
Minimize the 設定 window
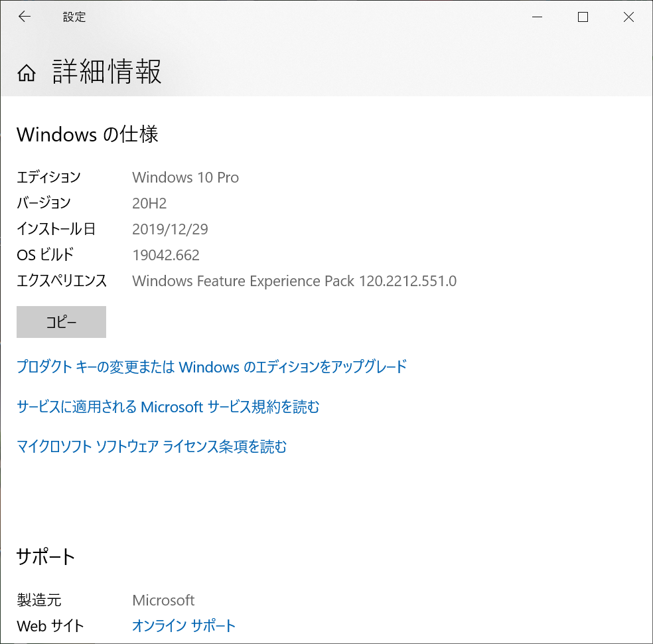click(538, 17)
